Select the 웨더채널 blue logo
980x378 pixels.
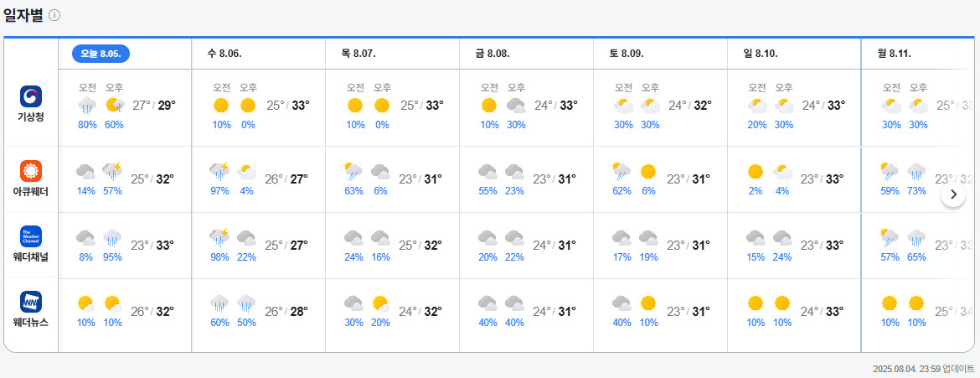[31, 236]
